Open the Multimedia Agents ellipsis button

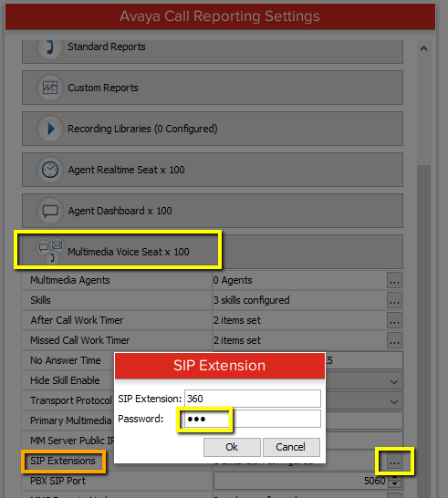pos(394,280)
